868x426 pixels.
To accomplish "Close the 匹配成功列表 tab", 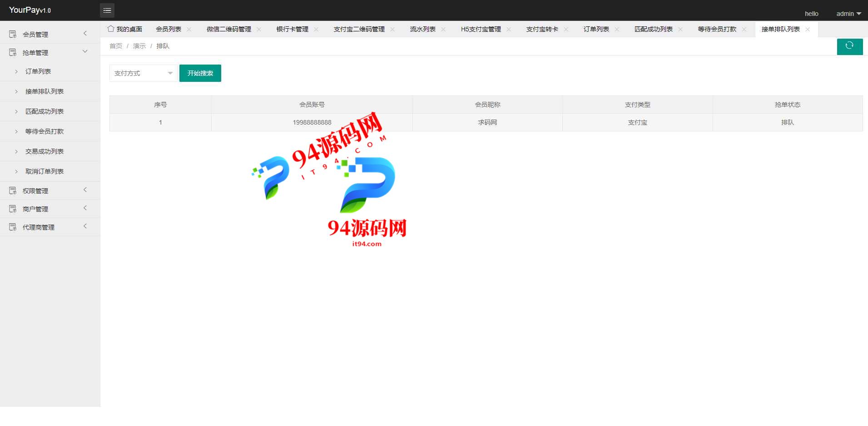I will (x=680, y=29).
